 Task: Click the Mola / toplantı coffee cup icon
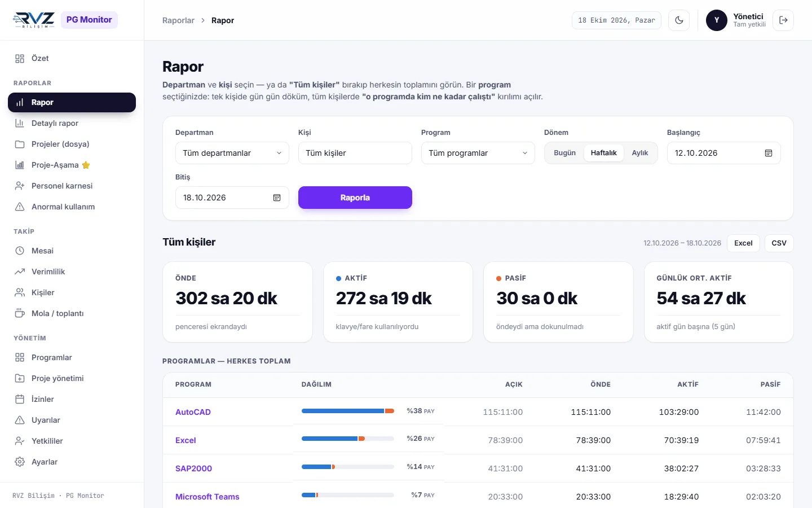click(x=20, y=313)
